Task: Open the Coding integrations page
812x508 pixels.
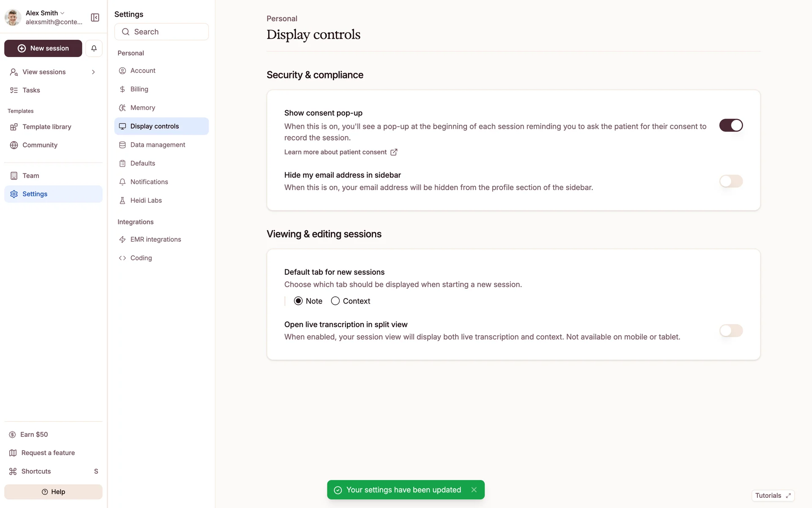Action: (141, 258)
